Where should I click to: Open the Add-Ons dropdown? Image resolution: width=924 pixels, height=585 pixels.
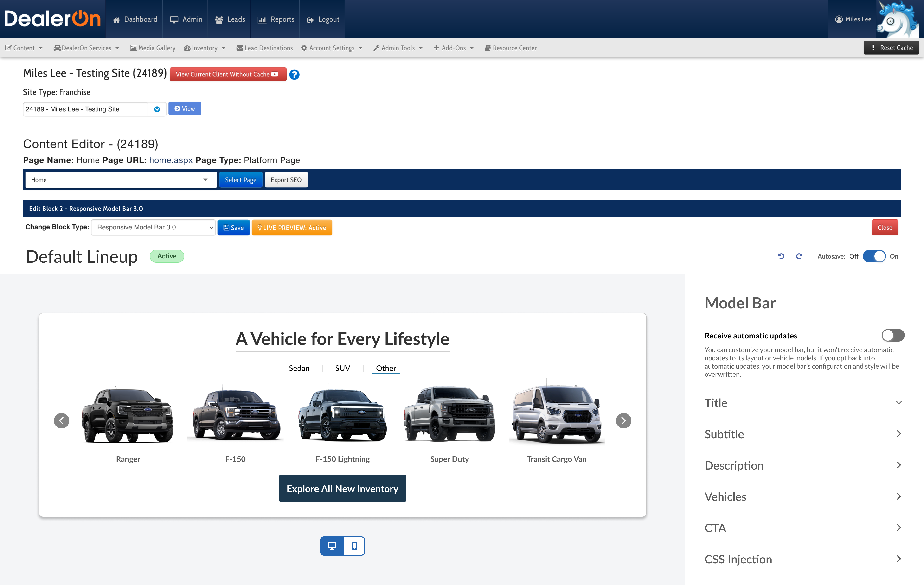[454, 48]
